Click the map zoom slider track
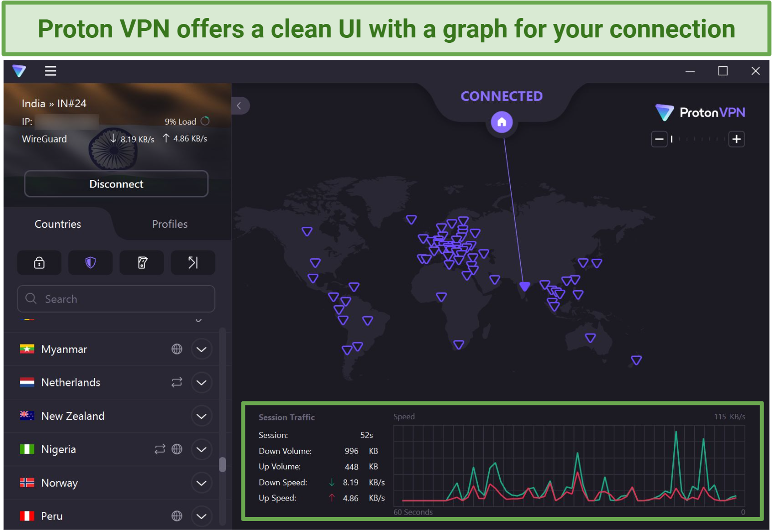This screenshot has height=532, width=773. click(x=698, y=139)
